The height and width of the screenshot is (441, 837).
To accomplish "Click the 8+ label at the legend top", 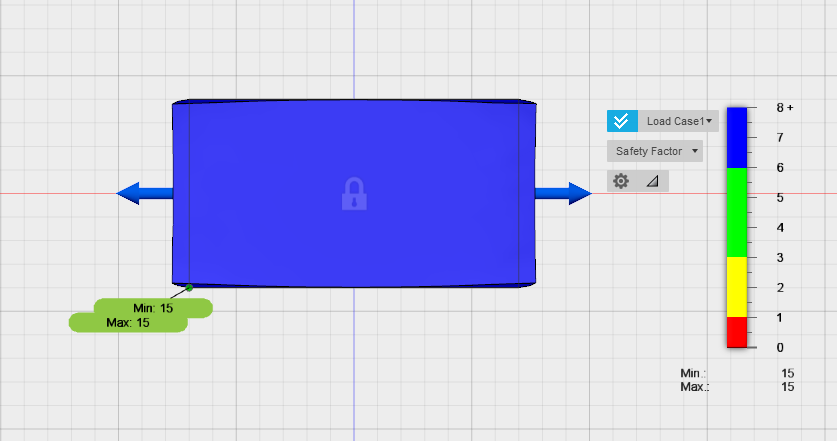I will tap(784, 107).
